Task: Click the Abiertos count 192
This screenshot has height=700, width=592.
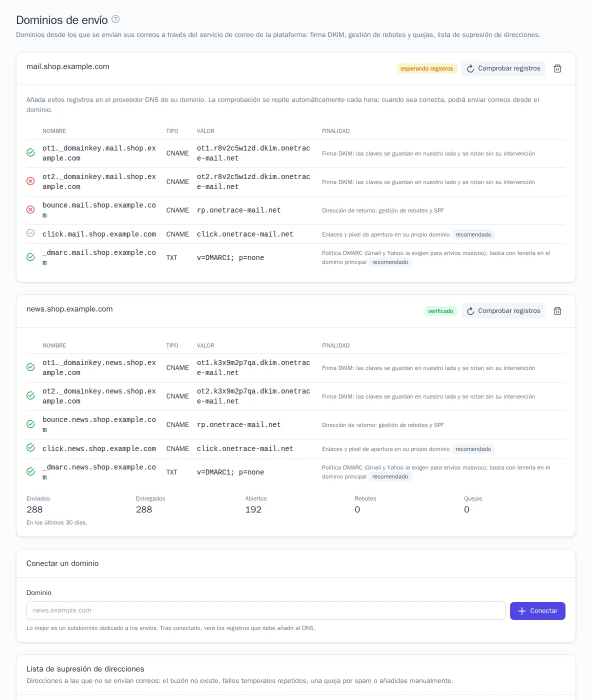Action: pos(253,509)
